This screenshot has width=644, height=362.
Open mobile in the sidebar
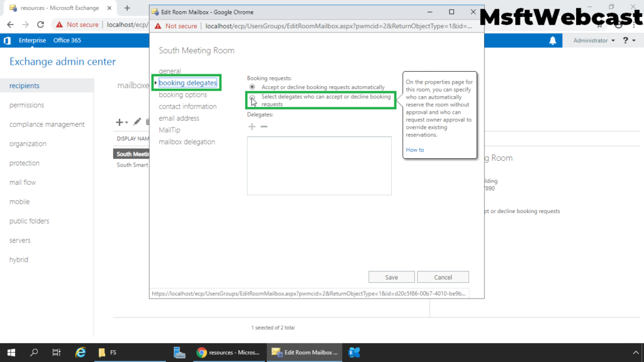(x=19, y=202)
